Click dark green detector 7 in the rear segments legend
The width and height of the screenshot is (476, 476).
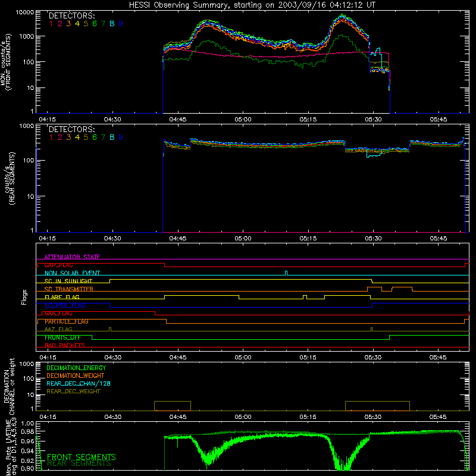(103, 137)
